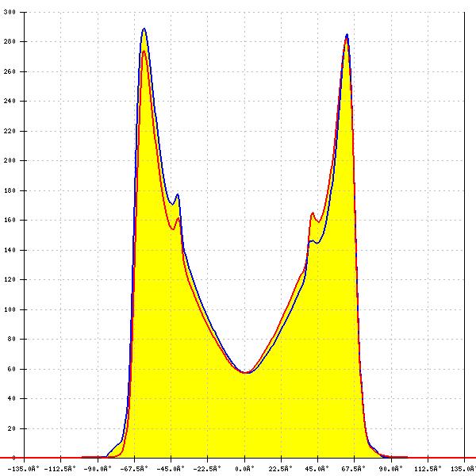Viewport: 476px width, 476px height.
Task: Select the 260 value on the vertical axis
Action: pyautogui.click(x=10, y=71)
